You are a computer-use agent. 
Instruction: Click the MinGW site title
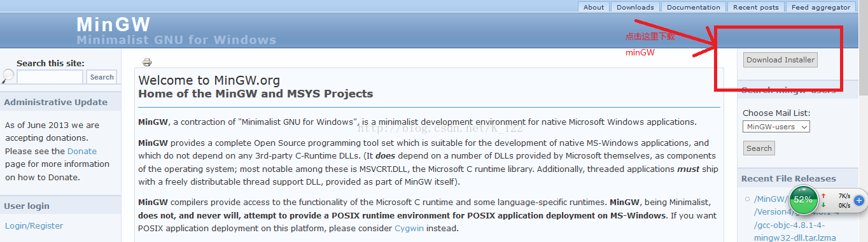coord(113,25)
